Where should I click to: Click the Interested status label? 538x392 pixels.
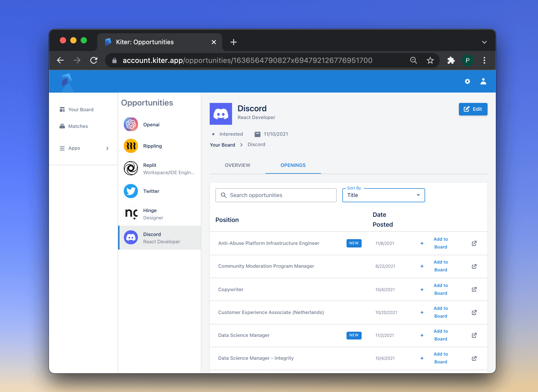point(231,134)
